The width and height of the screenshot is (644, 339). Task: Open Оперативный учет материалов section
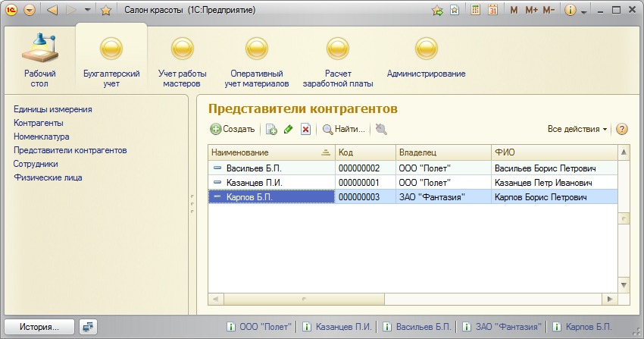[x=256, y=61]
